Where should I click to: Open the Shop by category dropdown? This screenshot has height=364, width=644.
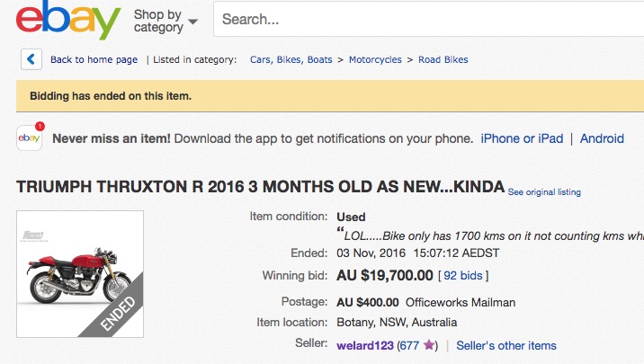(x=165, y=21)
